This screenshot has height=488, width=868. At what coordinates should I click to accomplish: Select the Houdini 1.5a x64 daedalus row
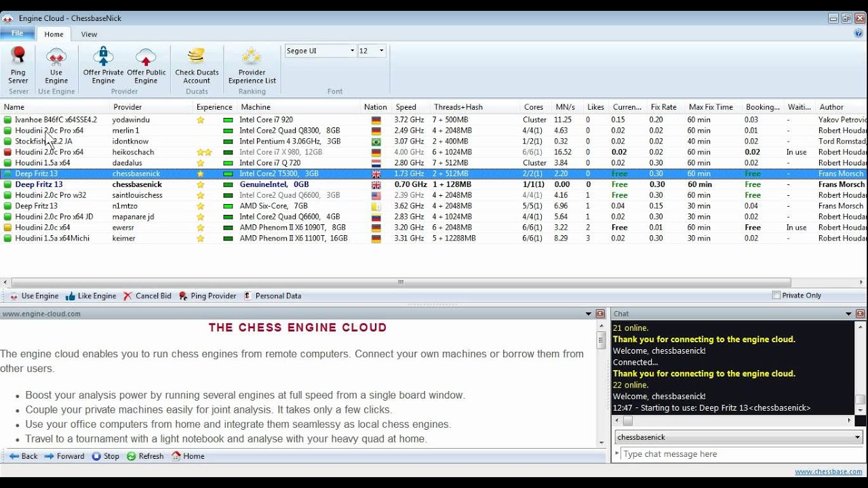point(434,163)
